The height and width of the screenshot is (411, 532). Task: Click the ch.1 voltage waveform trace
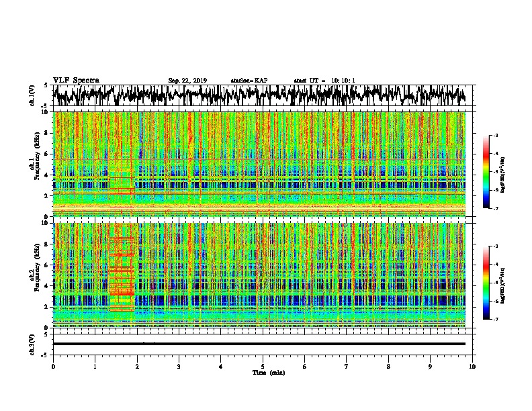pyautogui.click(x=259, y=95)
